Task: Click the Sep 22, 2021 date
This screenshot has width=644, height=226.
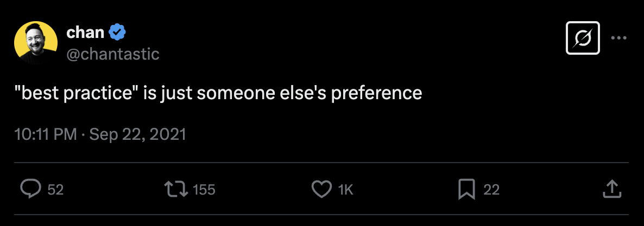Action: [137, 134]
